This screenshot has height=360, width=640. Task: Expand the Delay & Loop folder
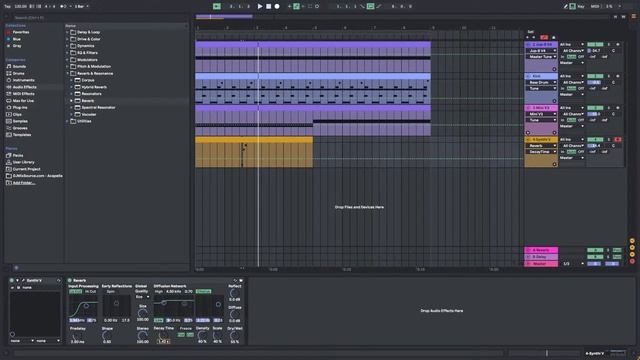tap(67, 32)
